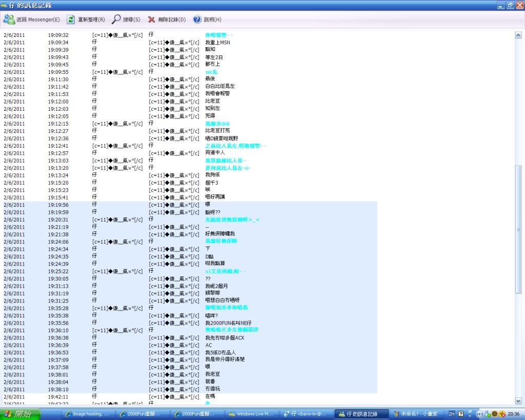Open Search (搜尋) via the magnifier icon
The height and width of the screenshot is (420, 525).
(x=116, y=19)
